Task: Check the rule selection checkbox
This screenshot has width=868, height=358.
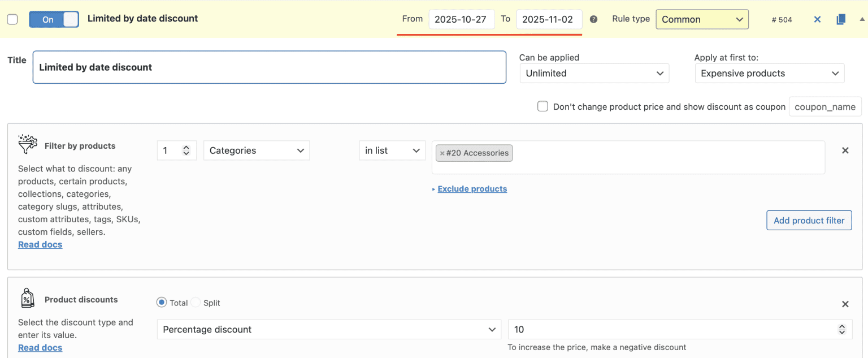Action: [12, 19]
